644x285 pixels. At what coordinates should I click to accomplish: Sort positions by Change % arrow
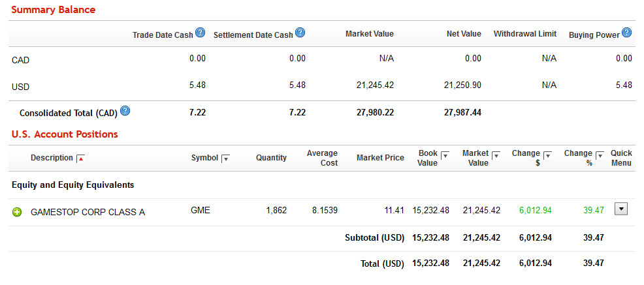600,155
